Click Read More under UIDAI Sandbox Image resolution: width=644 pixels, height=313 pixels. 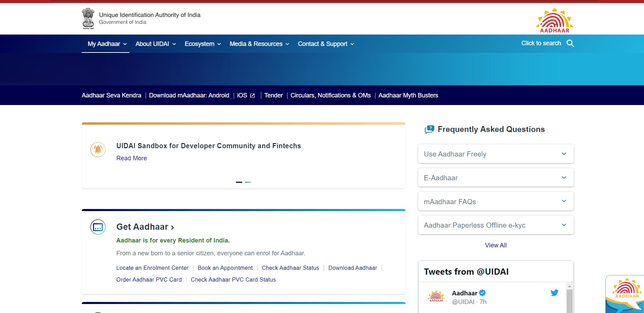[x=131, y=158]
